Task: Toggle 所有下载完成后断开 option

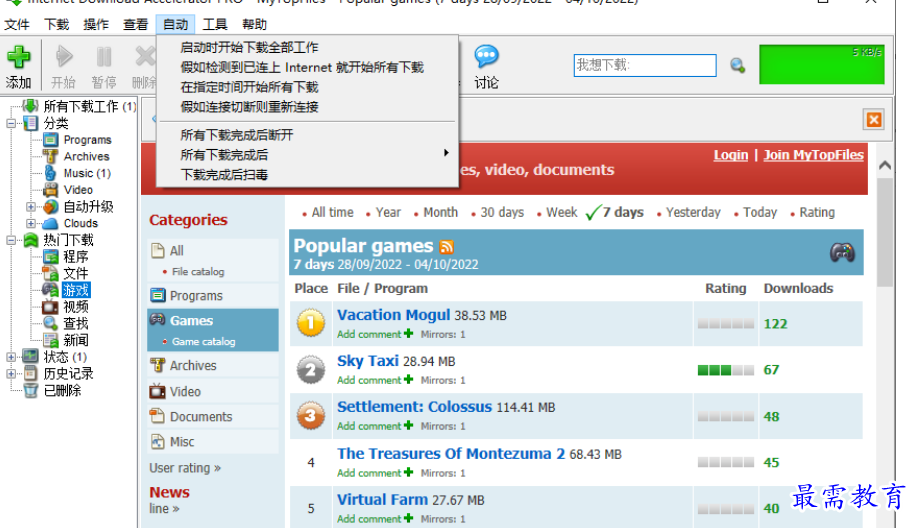Action: click(237, 135)
